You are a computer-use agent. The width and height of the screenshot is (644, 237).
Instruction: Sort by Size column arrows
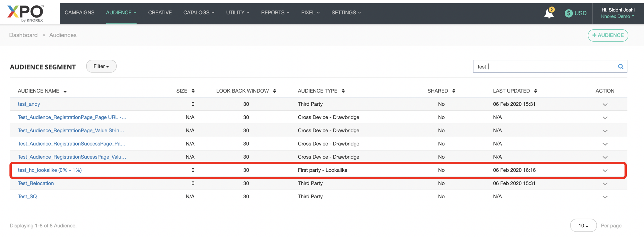click(193, 91)
